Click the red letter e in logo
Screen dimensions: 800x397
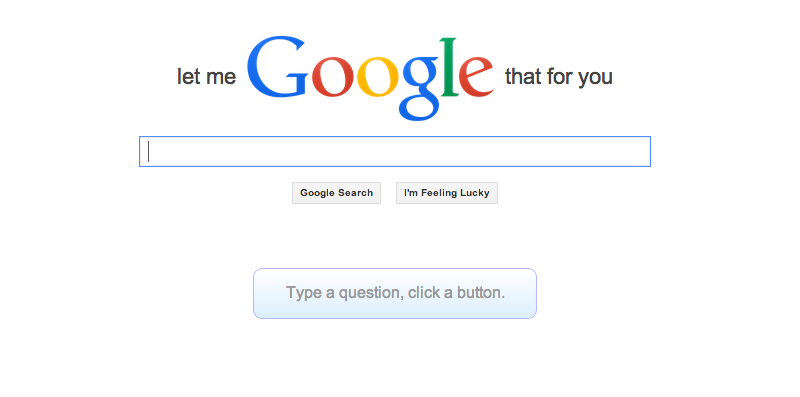coord(476,77)
